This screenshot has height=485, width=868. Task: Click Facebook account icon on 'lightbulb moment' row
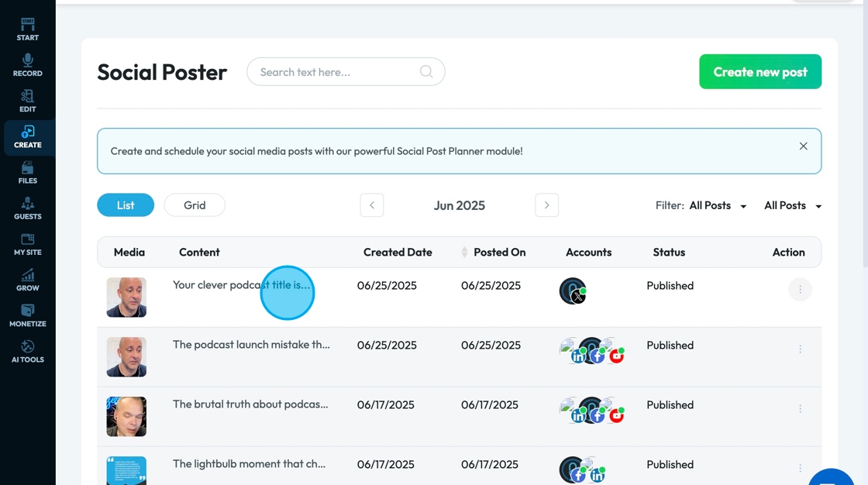pos(578,475)
